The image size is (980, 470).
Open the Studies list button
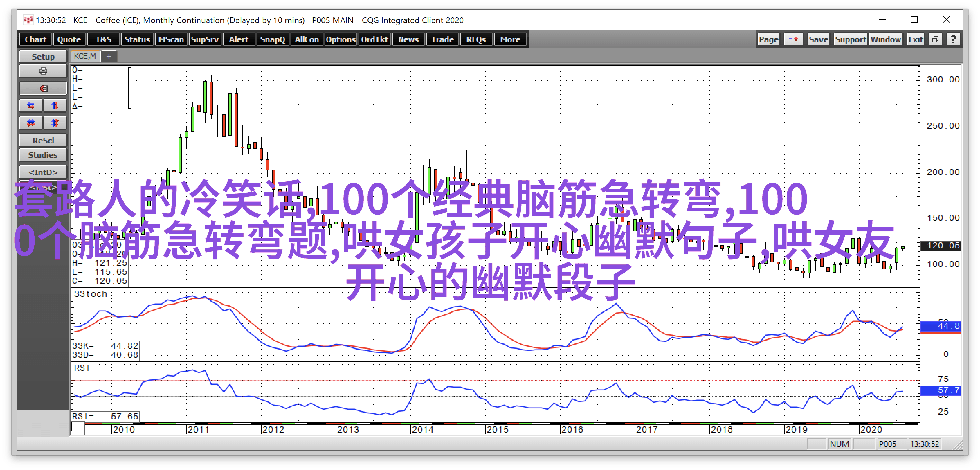pos(43,155)
